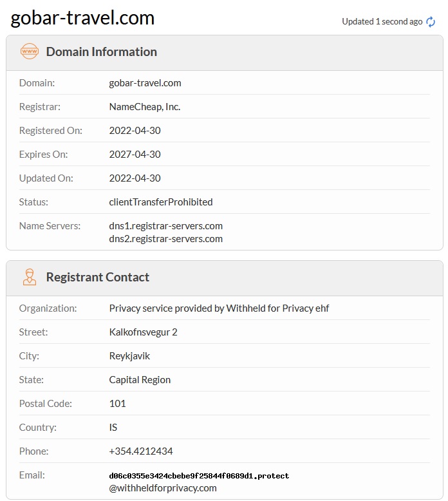Click the street address Kalkofnsvegur 2
The width and height of the screenshot is (448, 501).
pyautogui.click(x=143, y=332)
